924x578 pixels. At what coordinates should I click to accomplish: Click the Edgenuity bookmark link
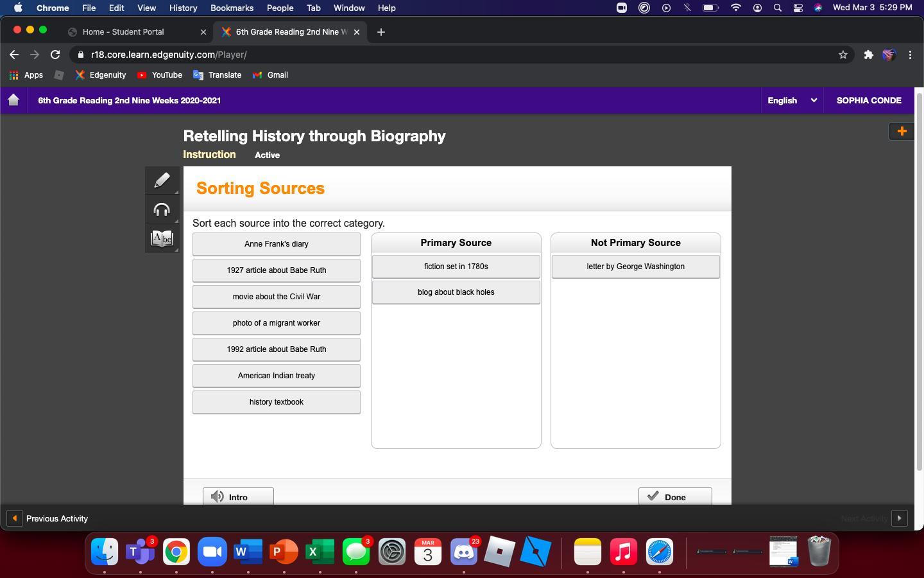101,75
